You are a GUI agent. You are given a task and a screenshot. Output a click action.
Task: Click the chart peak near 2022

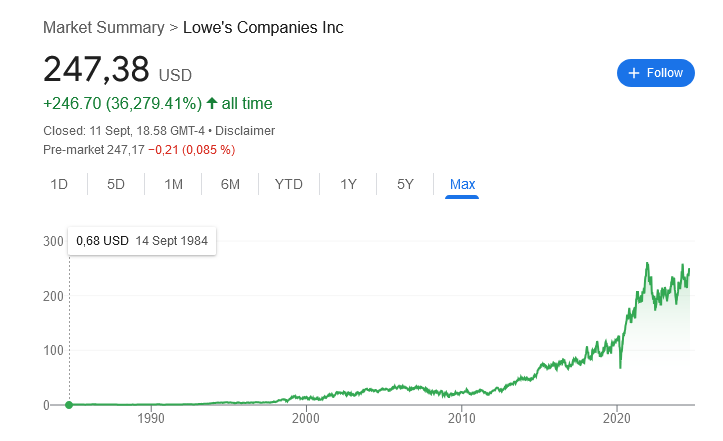pos(647,264)
